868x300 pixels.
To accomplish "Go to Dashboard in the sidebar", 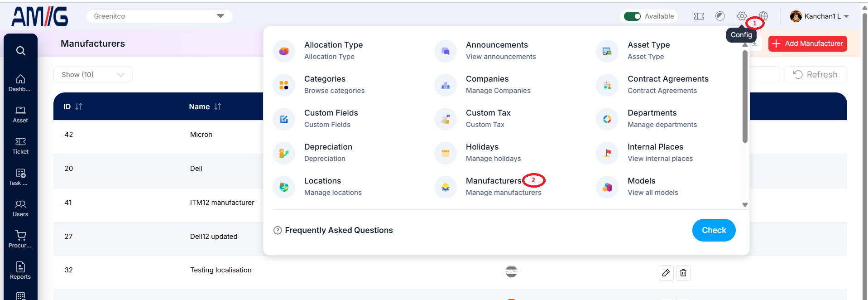I will (x=20, y=83).
